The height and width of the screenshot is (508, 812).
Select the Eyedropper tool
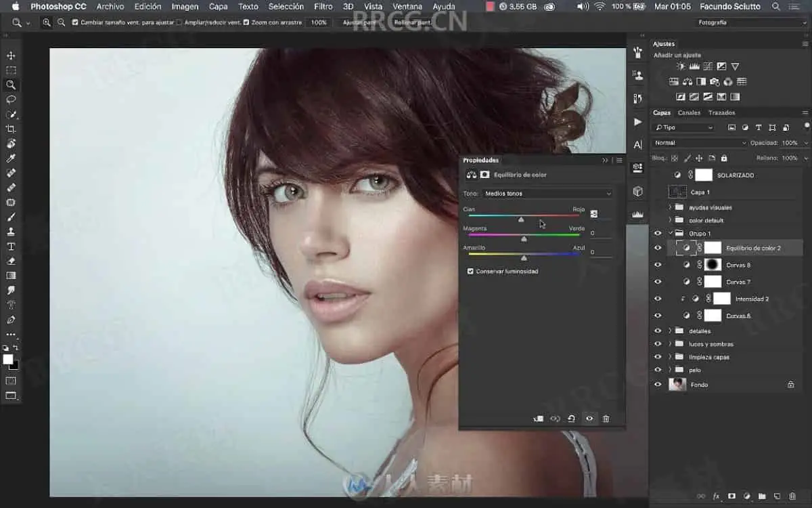(x=11, y=158)
